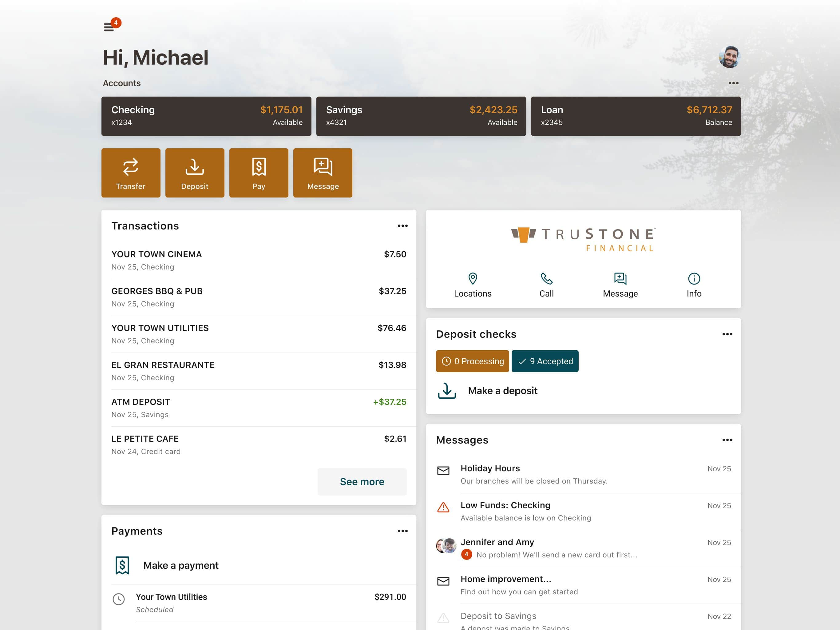Open the Messages more options menu

tap(727, 440)
